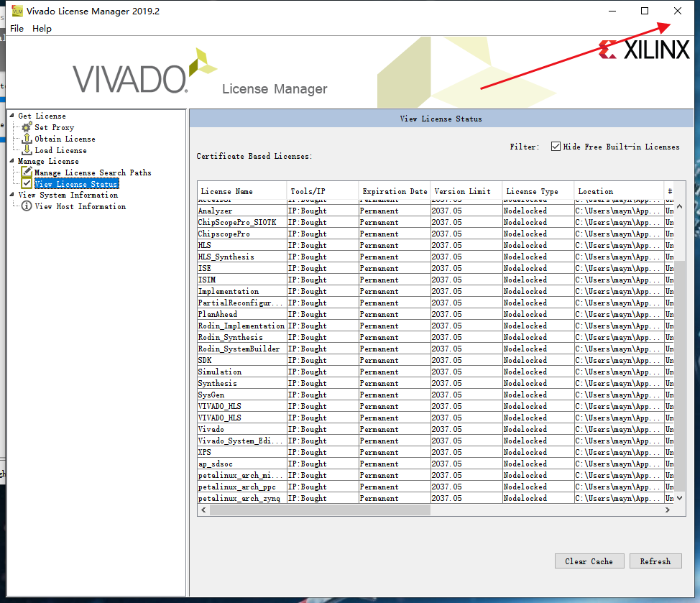Viewport: 700px width, 603px height.
Task: Sort by Version Limit column header
Action: [466, 191]
